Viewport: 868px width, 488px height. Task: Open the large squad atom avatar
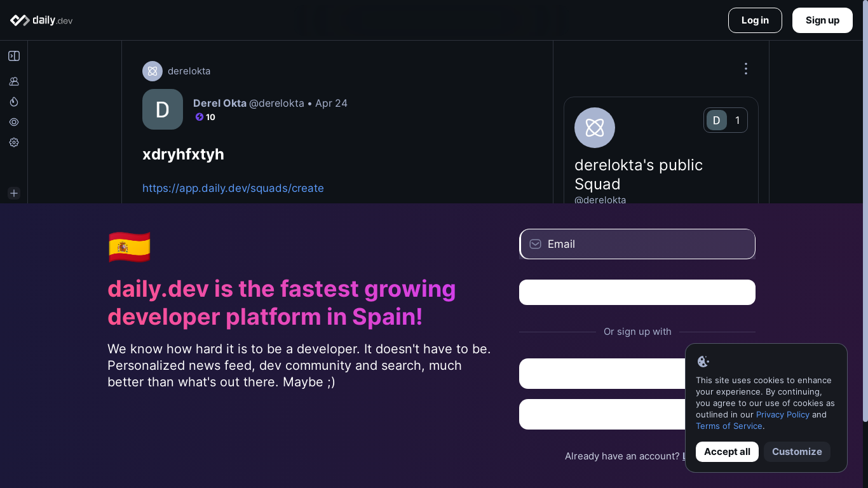point(595,128)
